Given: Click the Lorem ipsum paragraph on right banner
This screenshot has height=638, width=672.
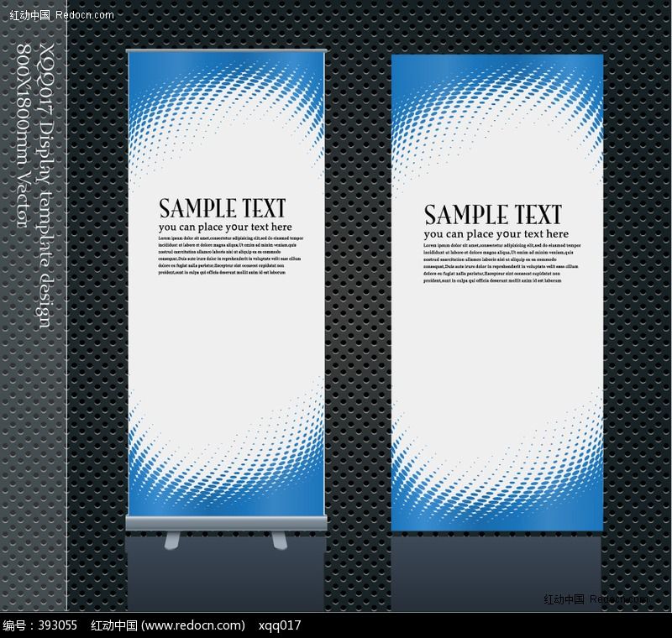Looking at the screenshot, I should [502, 263].
